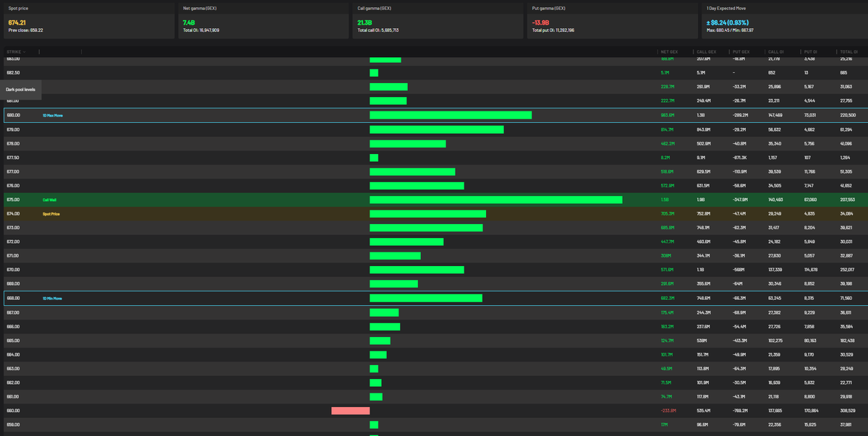Screen dimensions: 868x436
Task: Select the 660.00 strike cell
Action: pos(12,411)
